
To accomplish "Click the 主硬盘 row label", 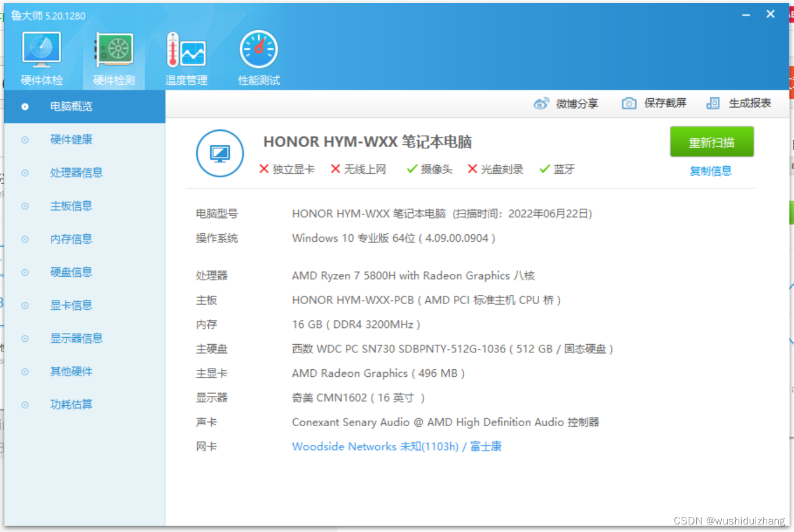I will (x=212, y=349).
